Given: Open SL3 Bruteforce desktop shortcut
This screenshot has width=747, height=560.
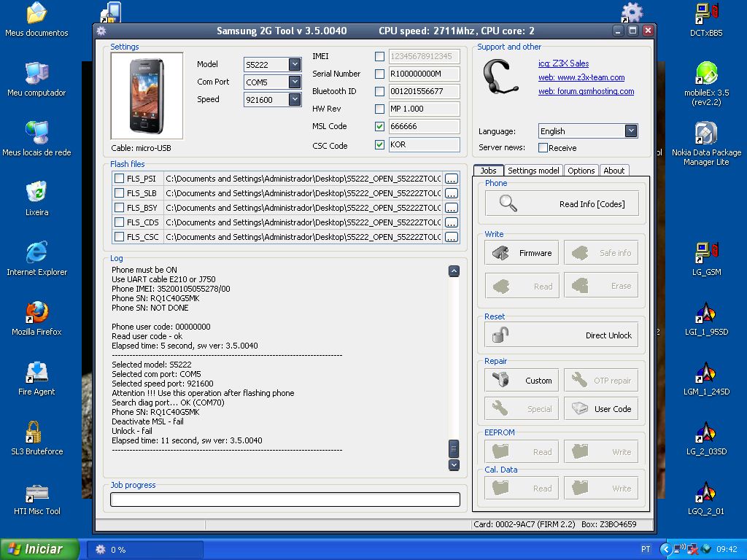Looking at the screenshot, I should coord(36,438).
